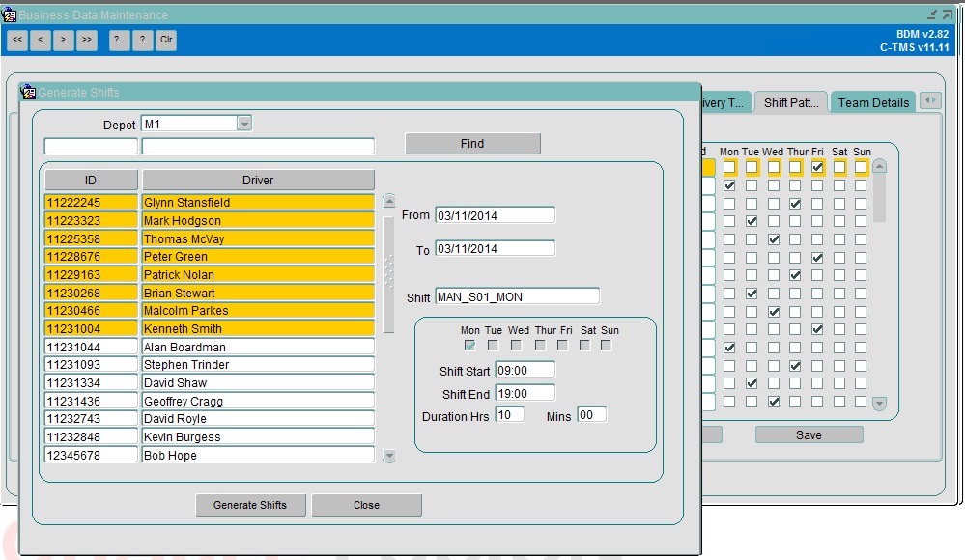Toggle the Wed checkbox in shift details
Image resolution: width=965 pixels, height=560 pixels.
tap(517, 346)
